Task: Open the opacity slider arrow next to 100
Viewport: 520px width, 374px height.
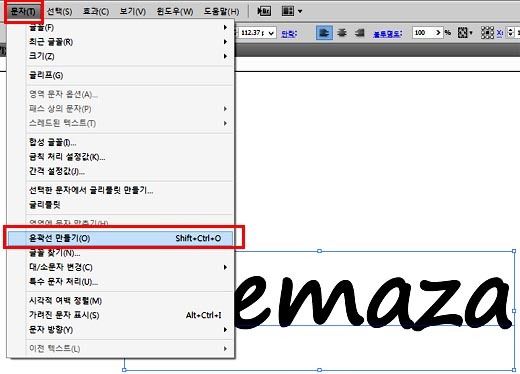Action: [438, 33]
